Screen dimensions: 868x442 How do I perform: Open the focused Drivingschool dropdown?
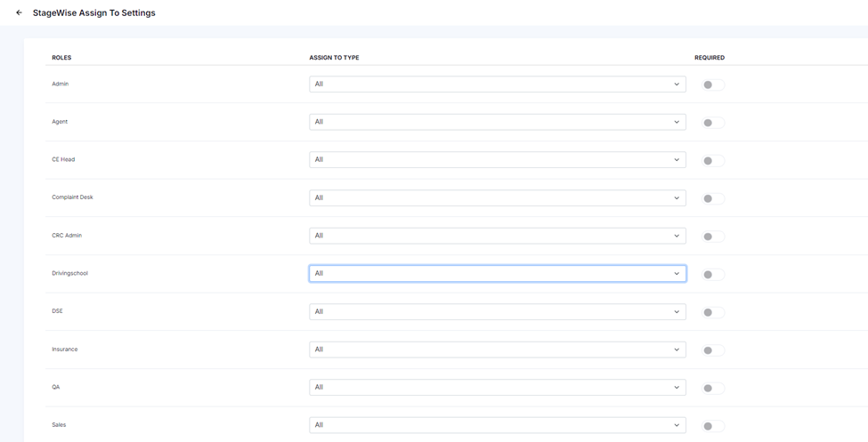click(497, 274)
